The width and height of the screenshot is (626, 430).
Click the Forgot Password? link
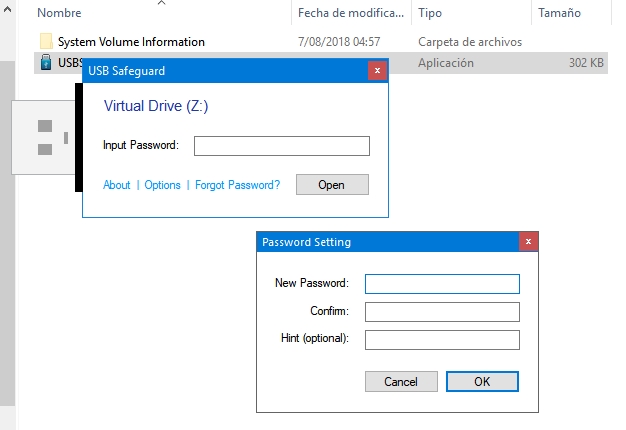click(x=238, y=185)
